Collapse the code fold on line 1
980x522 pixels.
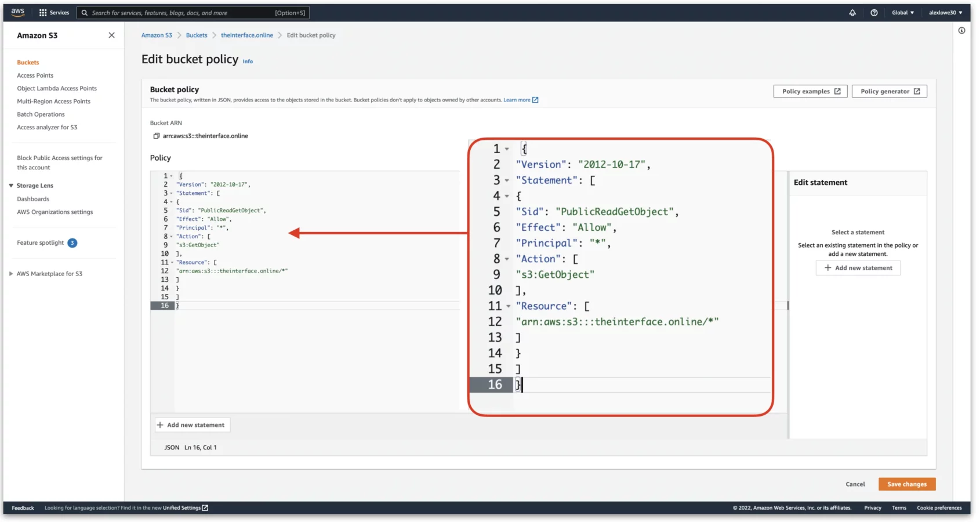point(172,176)
